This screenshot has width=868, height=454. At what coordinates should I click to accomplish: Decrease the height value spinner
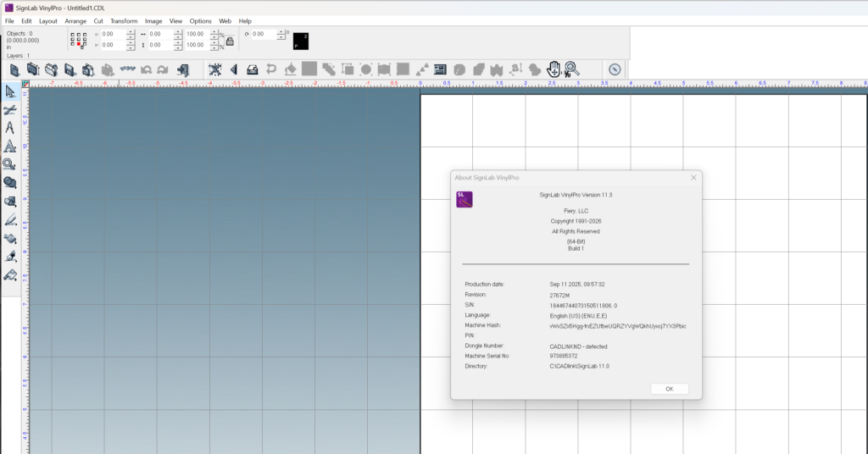[x=178, y=47]
